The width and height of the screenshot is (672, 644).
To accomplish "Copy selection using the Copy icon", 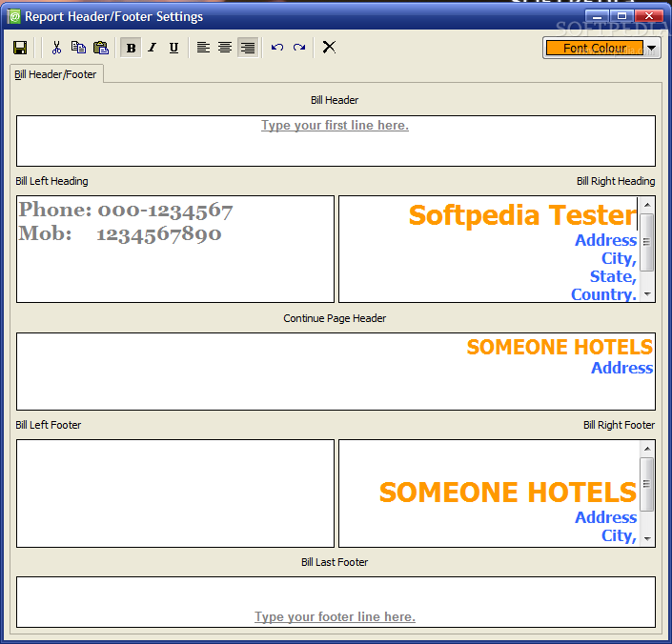I will [78, 47].
